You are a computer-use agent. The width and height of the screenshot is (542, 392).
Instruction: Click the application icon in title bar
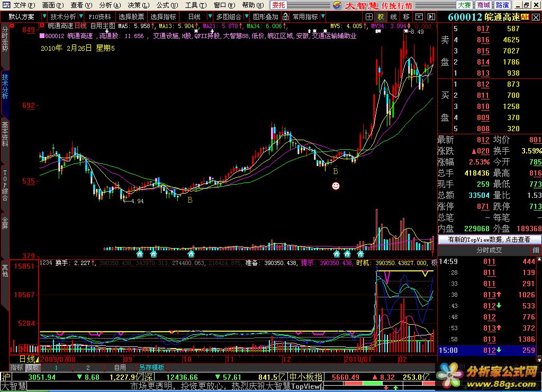point(6,5)
